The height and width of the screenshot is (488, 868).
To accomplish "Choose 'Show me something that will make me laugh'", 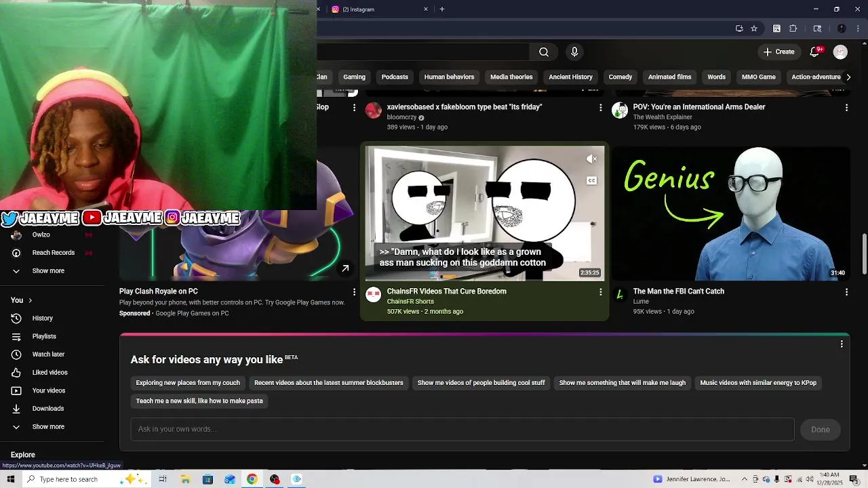I will pyautogui.click(x=622, y=383).
